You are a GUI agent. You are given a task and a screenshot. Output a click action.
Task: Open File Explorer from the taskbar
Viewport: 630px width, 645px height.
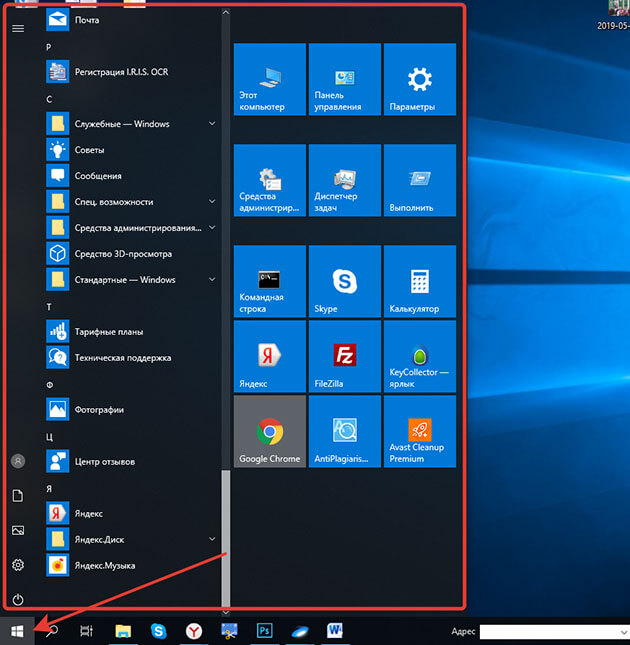pyautogui.click(x=123, y=631)
